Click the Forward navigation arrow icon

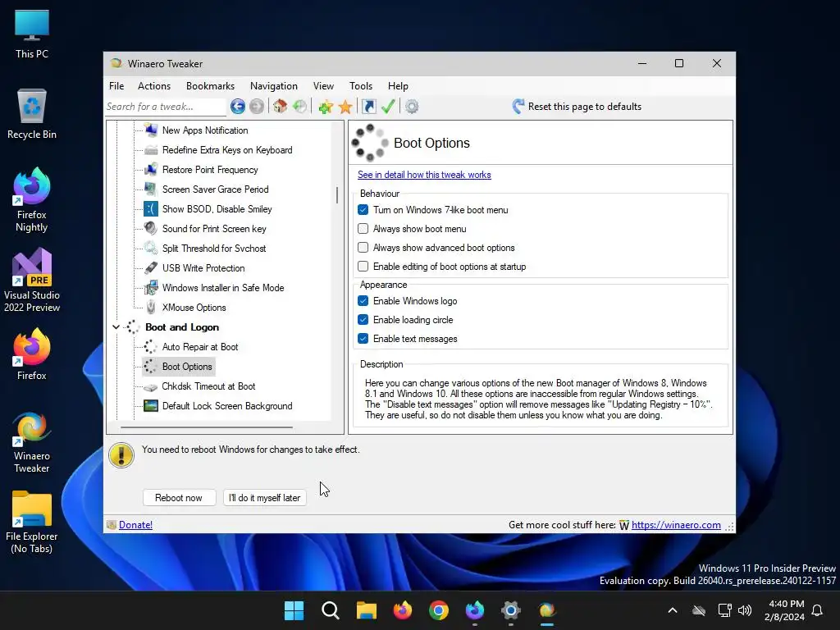257,107
